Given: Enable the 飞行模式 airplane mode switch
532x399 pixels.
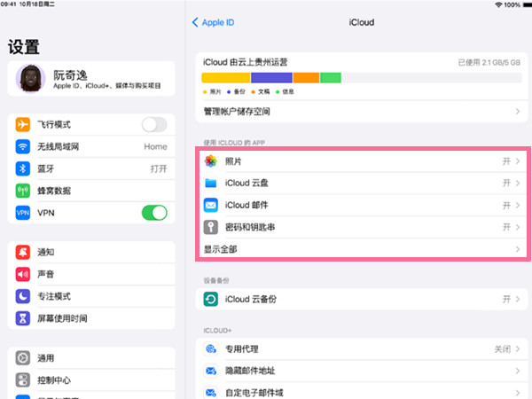Looking at the screenshot, I should coord(154,125).
